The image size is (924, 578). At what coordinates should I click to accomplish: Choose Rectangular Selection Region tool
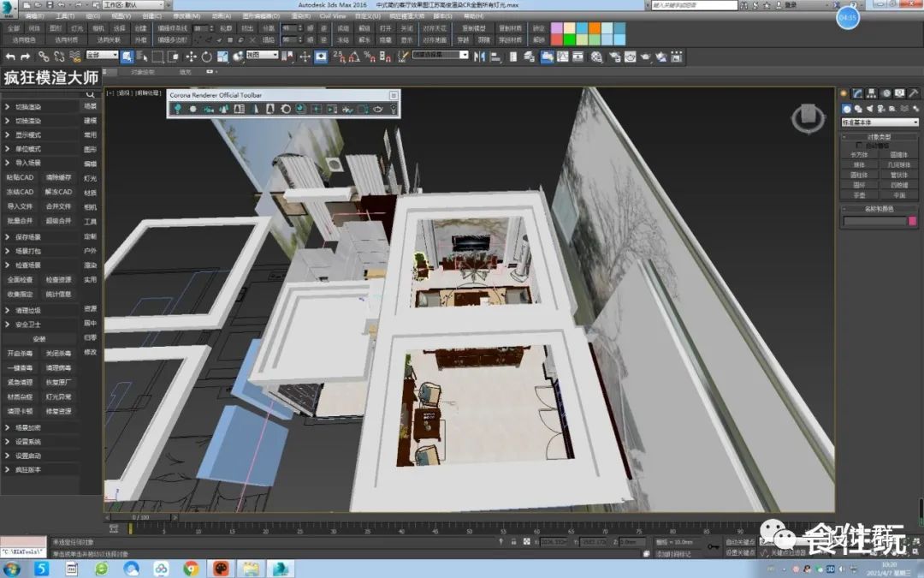pos(157,57)
